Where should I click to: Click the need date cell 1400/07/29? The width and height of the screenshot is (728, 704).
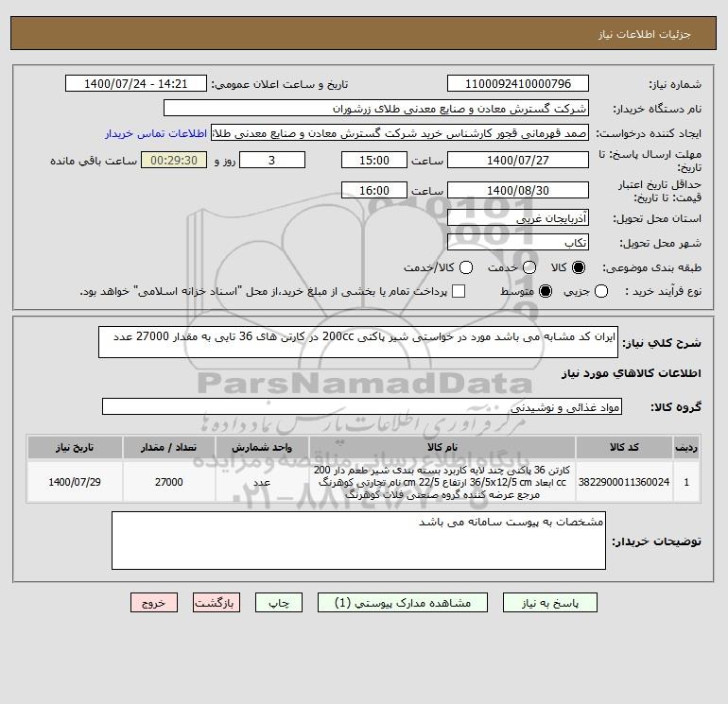click(75, 482)
